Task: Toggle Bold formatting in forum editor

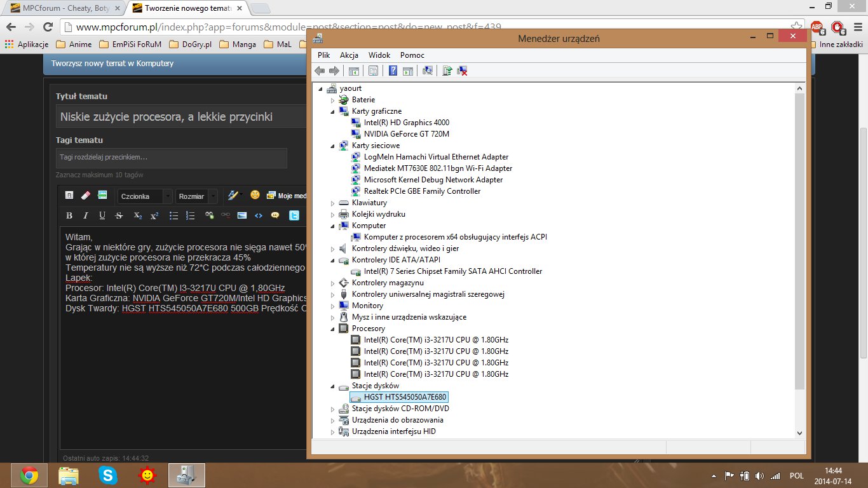Action: (69, 215)
